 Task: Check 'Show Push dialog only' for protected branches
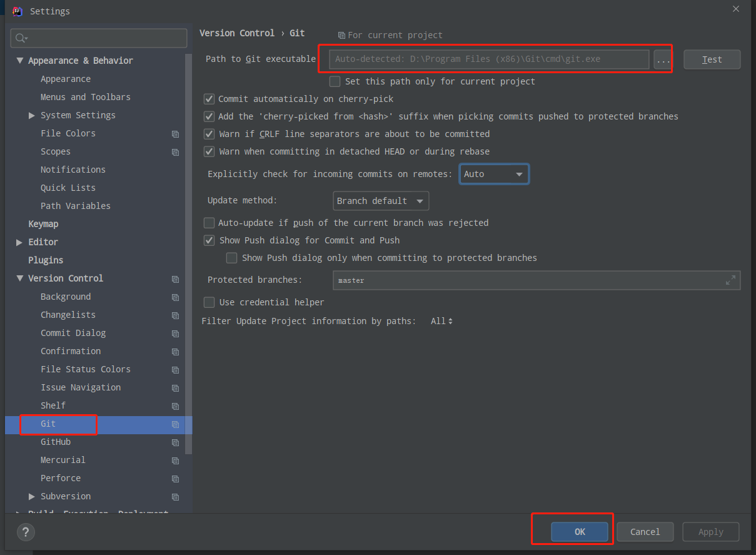pyautogui.click(x=232, y=258)
